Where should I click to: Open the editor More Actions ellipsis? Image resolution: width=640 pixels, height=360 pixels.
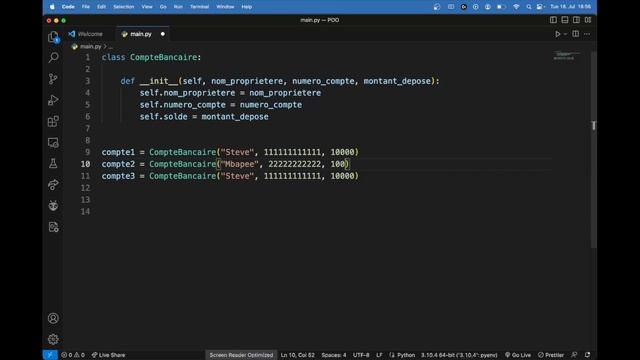(587, 34)
